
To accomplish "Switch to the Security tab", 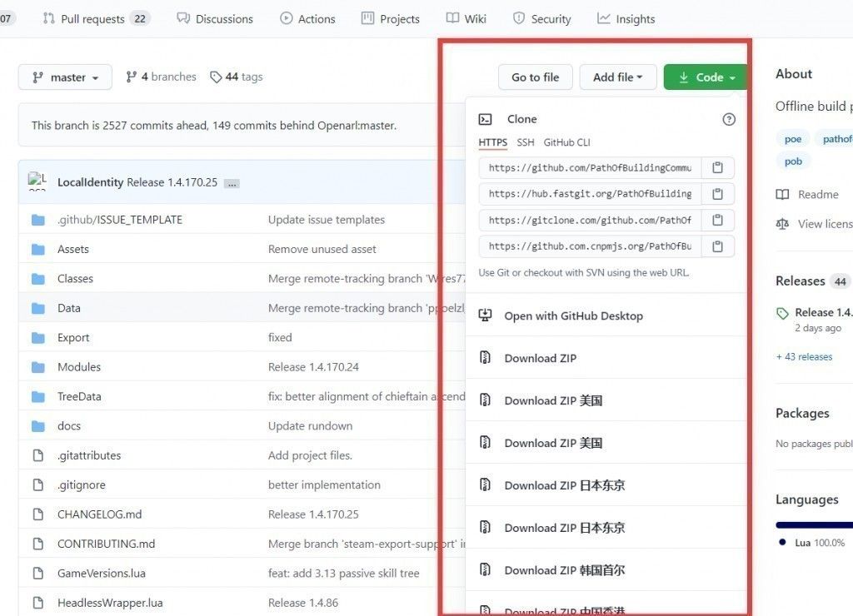I will 541,19.
